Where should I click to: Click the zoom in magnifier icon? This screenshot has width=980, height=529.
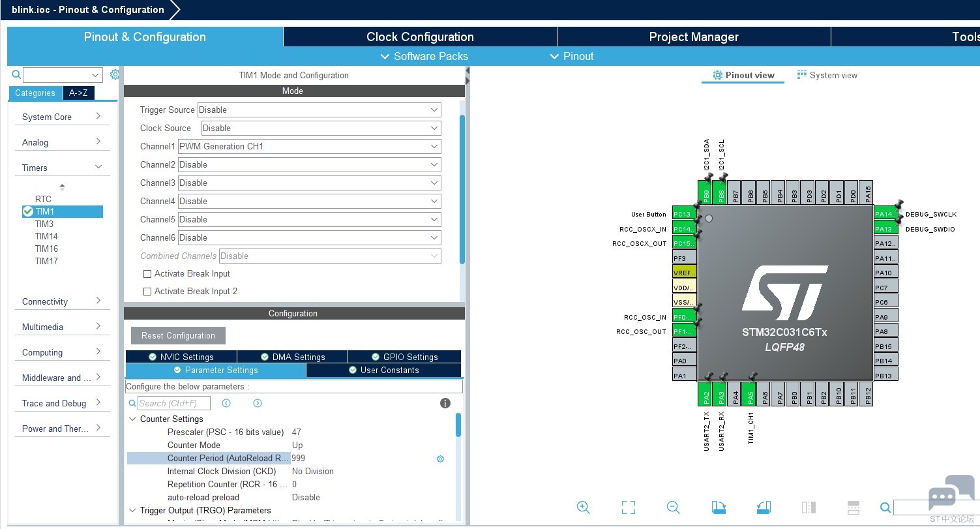coord(584,507)
